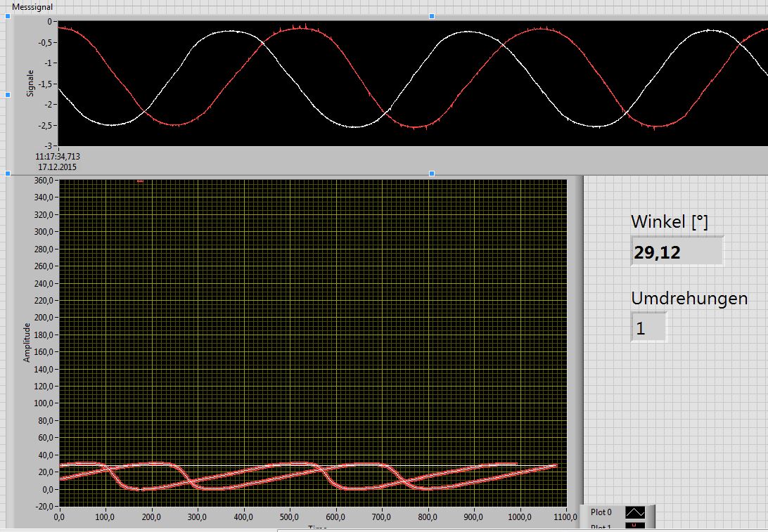Click the top-center blue resize handle
Screen dimensions: 768x532
(x=432, y=15)
